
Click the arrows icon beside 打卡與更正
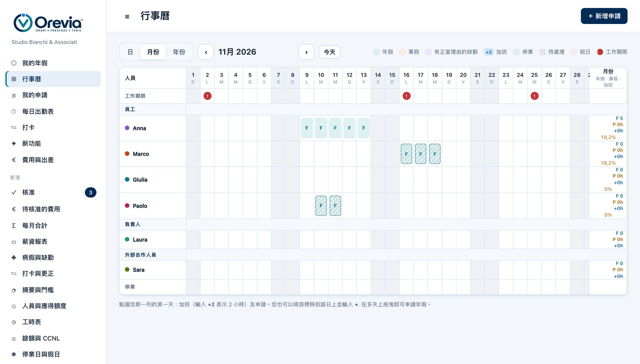(x=14, y=274)
